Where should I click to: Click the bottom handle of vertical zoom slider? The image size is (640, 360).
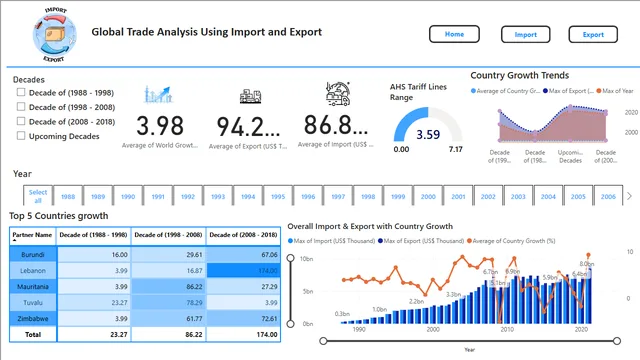click(291, 324)
